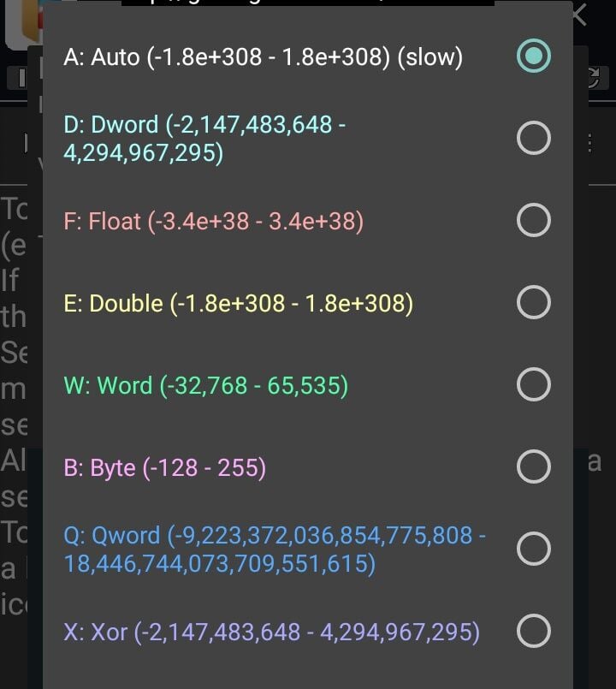This screenshot has height=689, width=616.
Task: Tap the 'Q: Qword' range label
Action: click(x=275, y=549)
